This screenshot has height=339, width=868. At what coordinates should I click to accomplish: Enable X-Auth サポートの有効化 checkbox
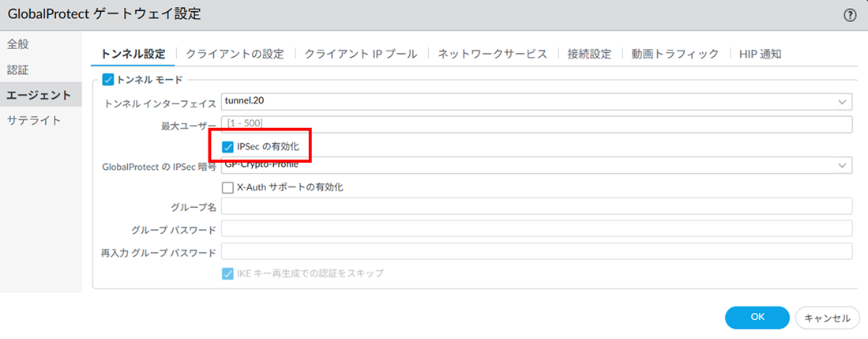227,187
